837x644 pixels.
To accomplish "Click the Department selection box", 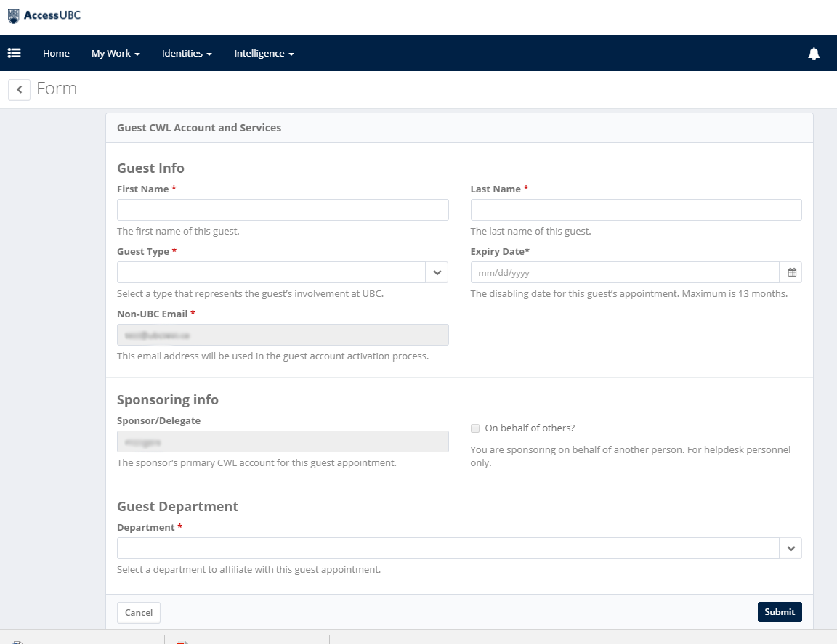I will click(448, 549).
